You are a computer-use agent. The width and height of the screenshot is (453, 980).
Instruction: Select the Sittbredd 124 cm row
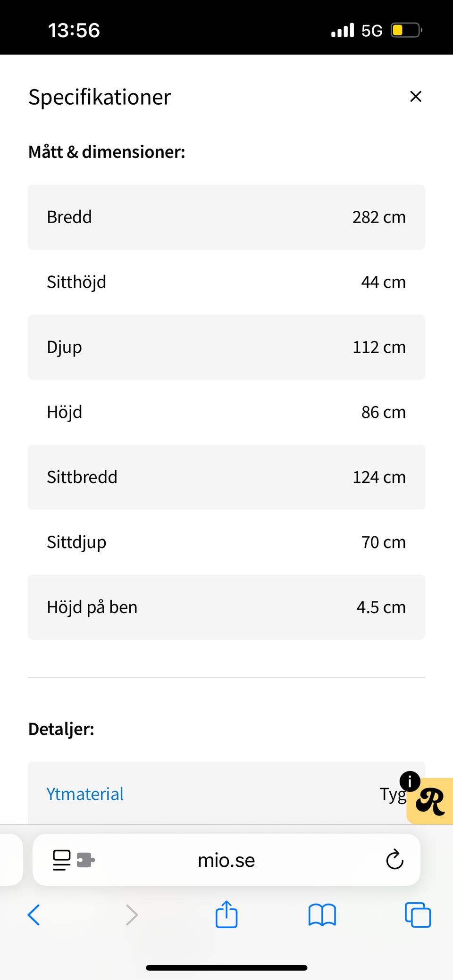pos(226,477)
